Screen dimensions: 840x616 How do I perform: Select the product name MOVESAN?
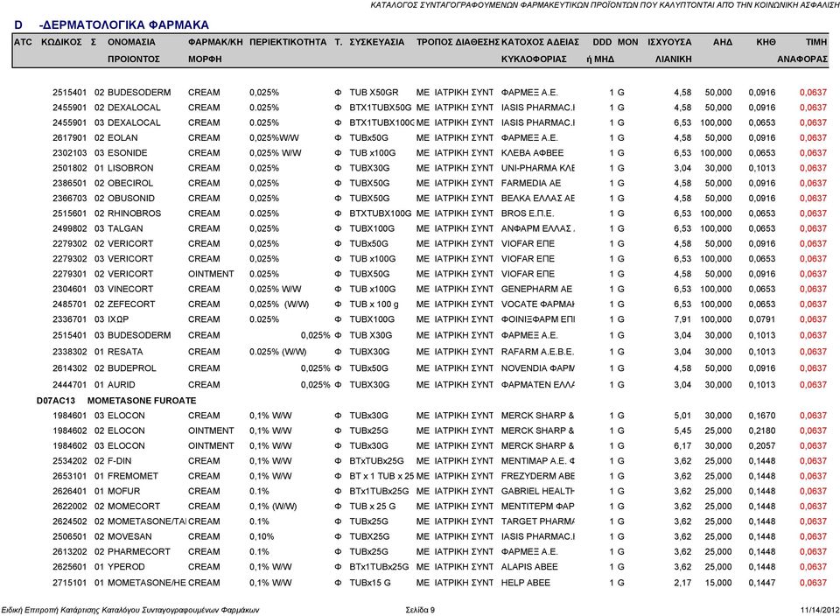[129, 536]
